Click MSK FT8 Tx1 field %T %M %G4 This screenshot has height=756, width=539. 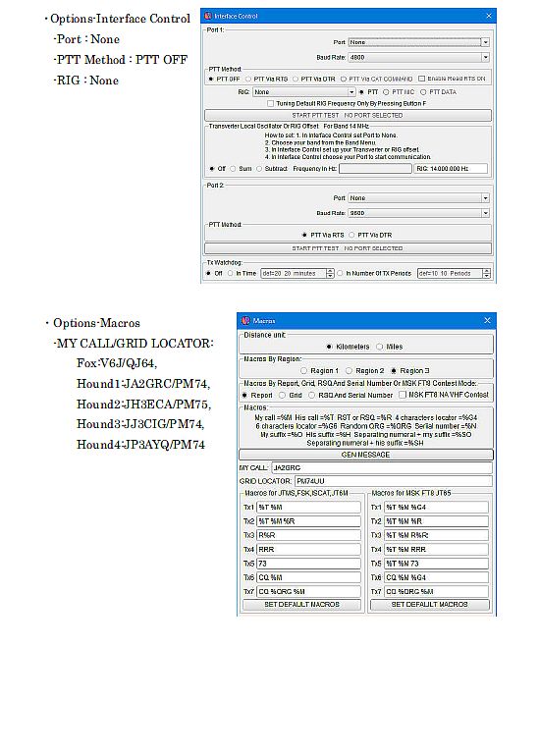436,508
